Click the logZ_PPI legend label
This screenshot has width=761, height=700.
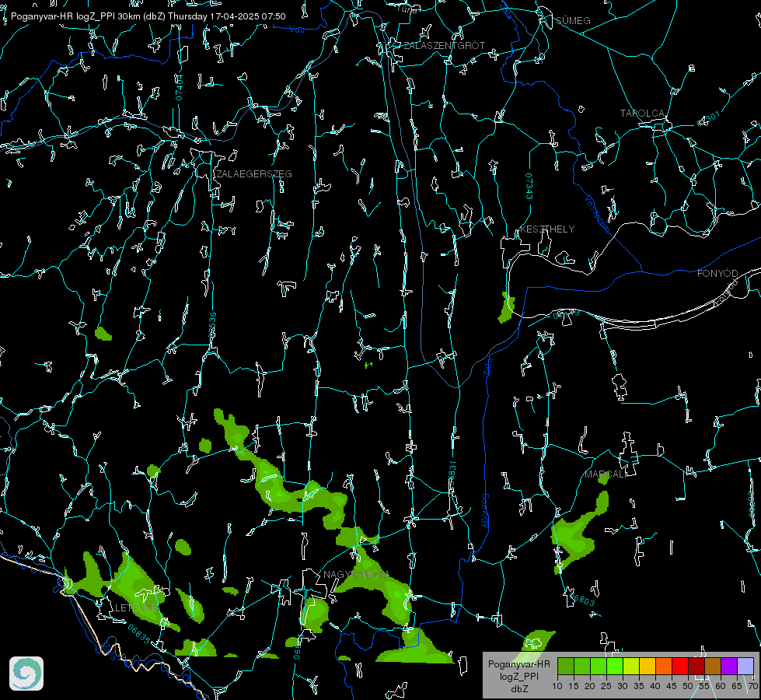(x=518, y=676)
